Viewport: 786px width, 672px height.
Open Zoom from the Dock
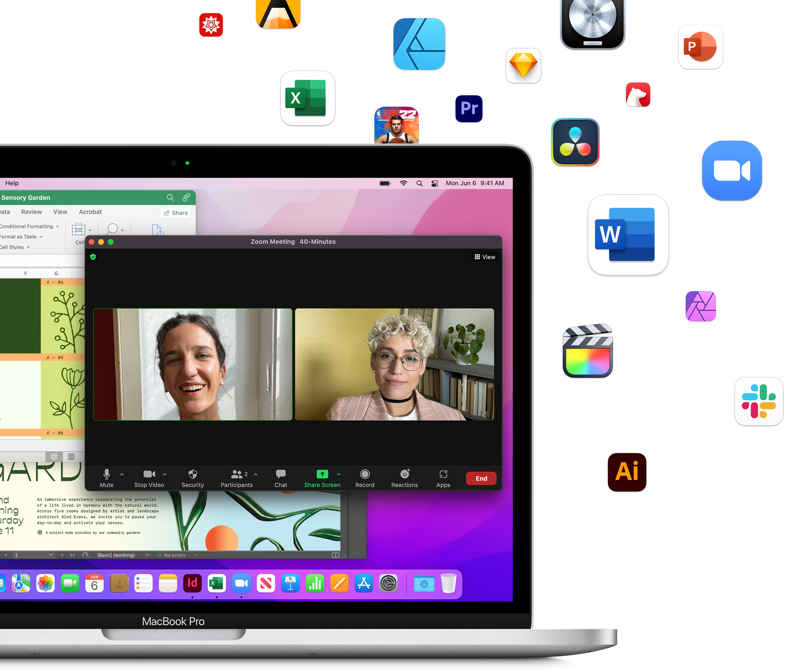pyautogui.click(x=241, y=583)
